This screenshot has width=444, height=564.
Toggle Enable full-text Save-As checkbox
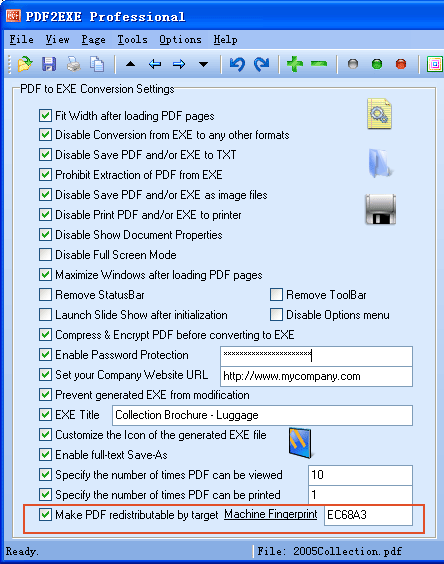pos(45,455)
